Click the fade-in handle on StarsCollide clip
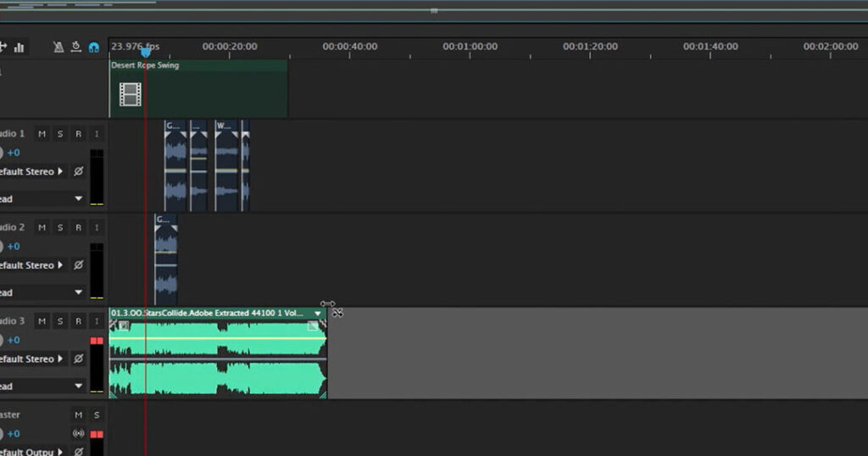The width and height of the screenshot is (868, 456). tap(124, 325)
